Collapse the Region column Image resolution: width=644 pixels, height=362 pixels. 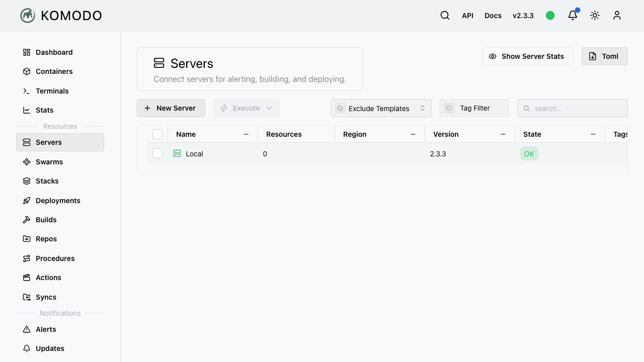[413, 134]
